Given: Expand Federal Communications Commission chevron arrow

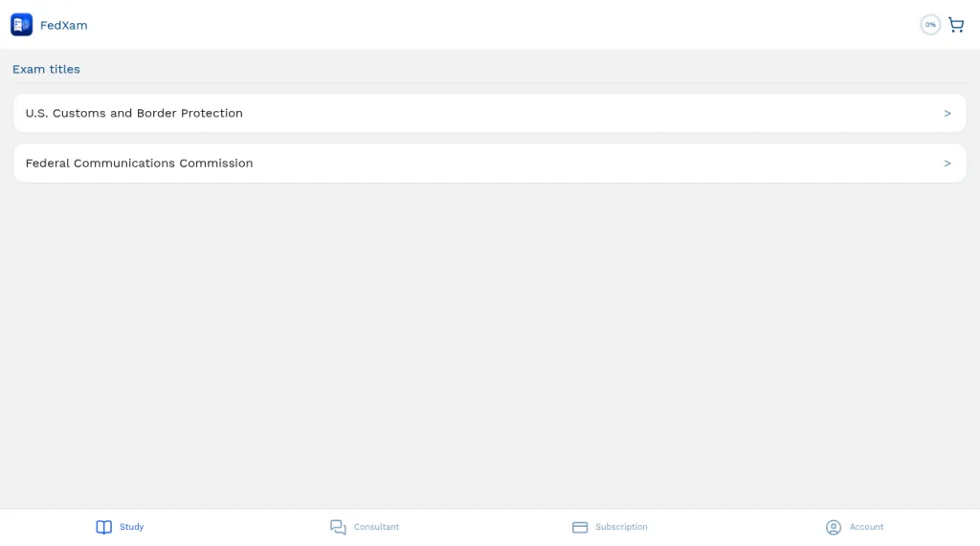Looking at the screenshot, I should (947, 164).
